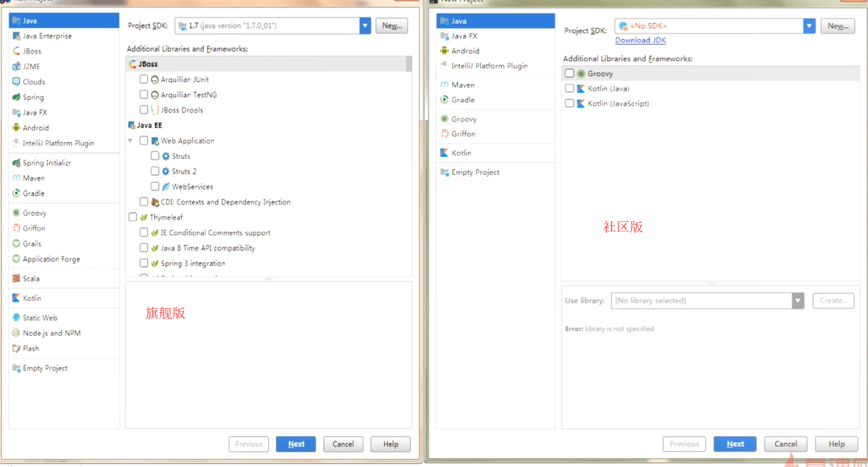Image resolution: width=868 pixels, height=467 pixels.
Task: Select Kotlin in the community edition dialog
Action: click(461, 153)
